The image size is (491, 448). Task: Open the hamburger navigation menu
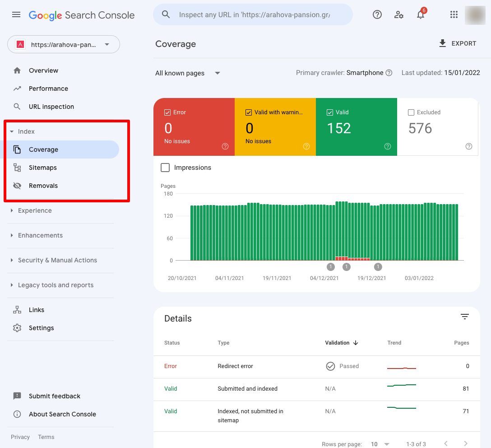click(x=16, y=15)
